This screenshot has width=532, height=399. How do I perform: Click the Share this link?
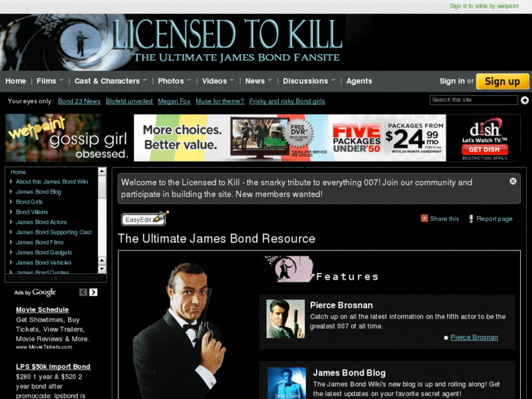tap(444, 219)
